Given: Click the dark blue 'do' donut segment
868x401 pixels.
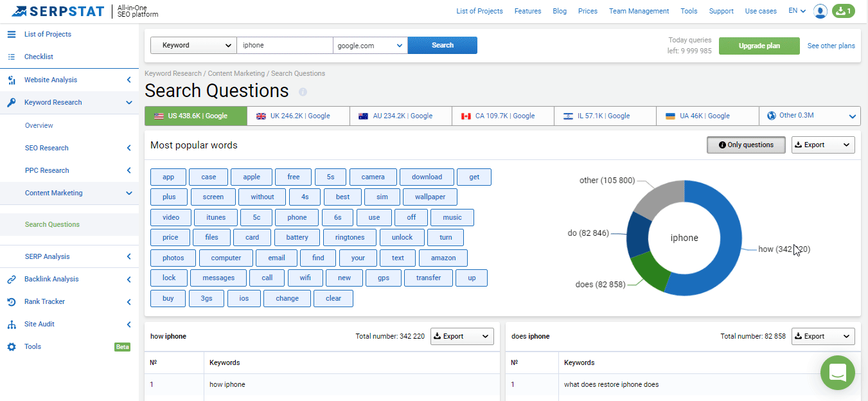Looking at the screenshot, I should pyautogui.click(x=637, y=235).
